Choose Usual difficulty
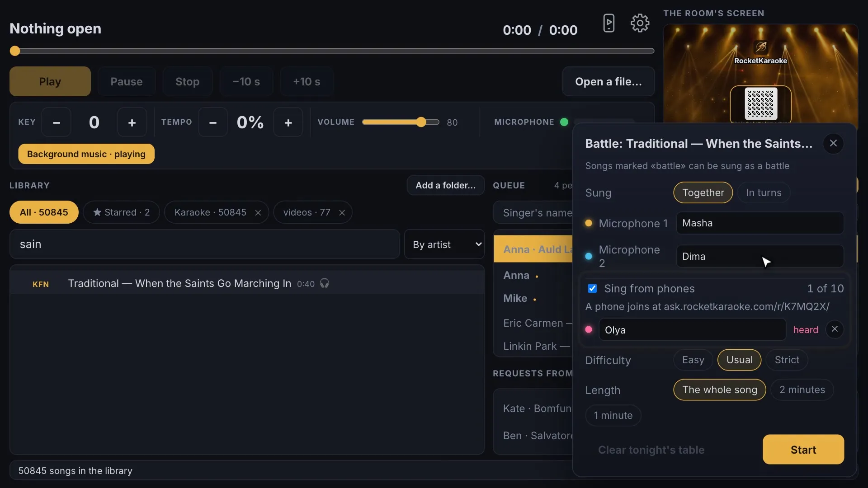The width and height of the screenshot is (868, 488). (740, 360)
